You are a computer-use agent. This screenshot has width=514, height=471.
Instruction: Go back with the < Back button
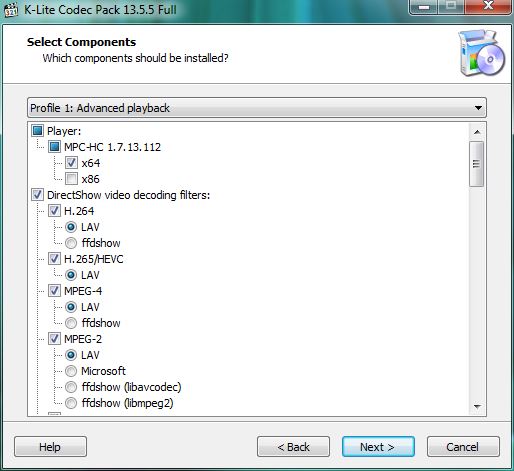point(293,447)
